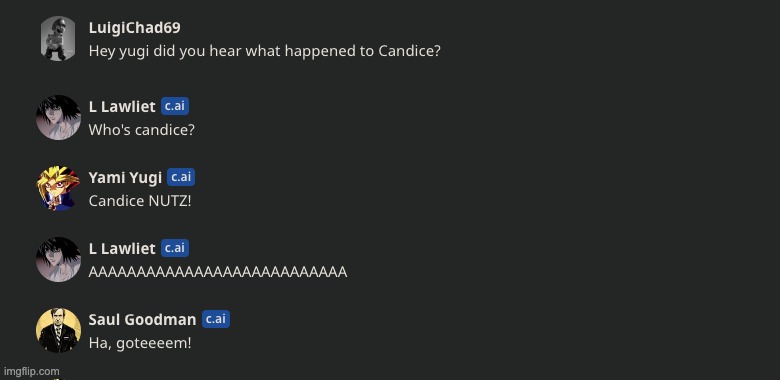Click the long AAAAAAAA message text
780x380 pixels.
click(x=218, y=272)
